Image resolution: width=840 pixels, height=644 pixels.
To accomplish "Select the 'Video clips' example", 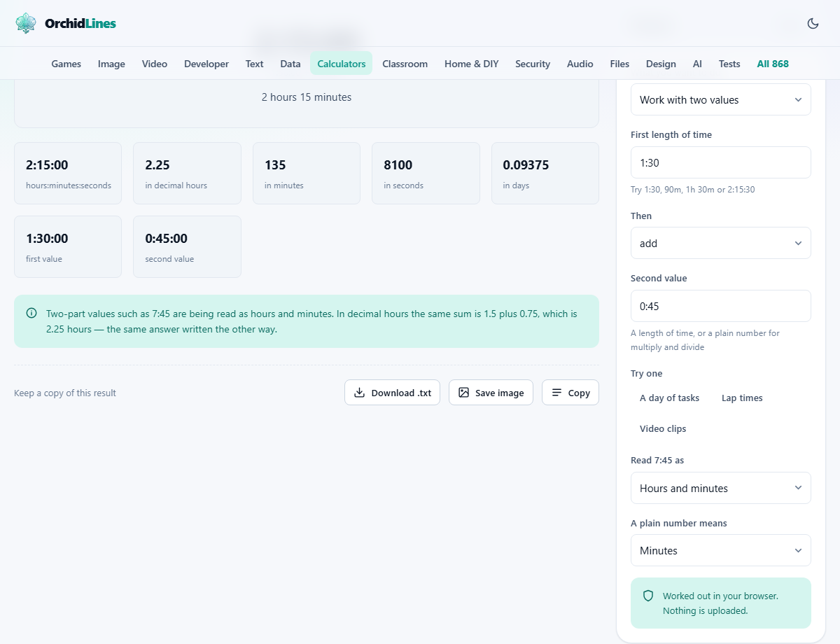I will click(x=663, y=428).
